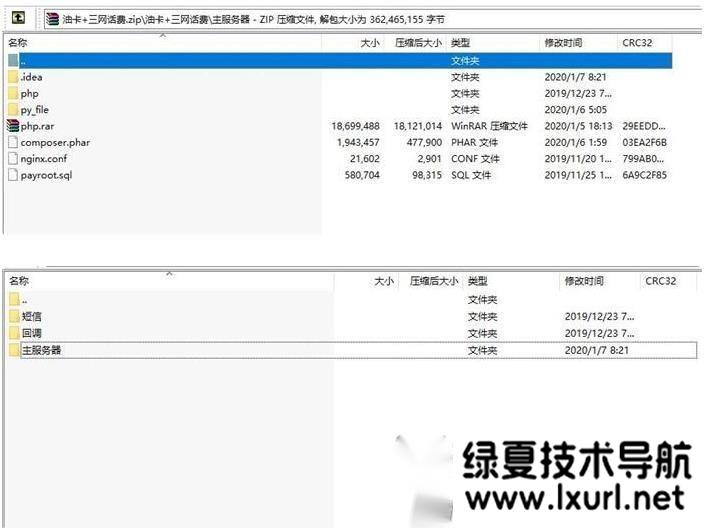Image resolution: width=705 pixels, height=528 pixels.
Task: Click the composer.phar file name
Action: 55,142
